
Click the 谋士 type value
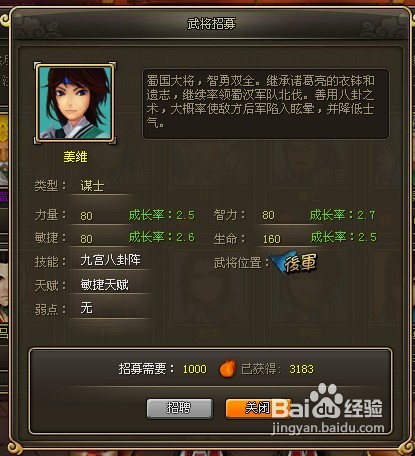click(92, 186)
